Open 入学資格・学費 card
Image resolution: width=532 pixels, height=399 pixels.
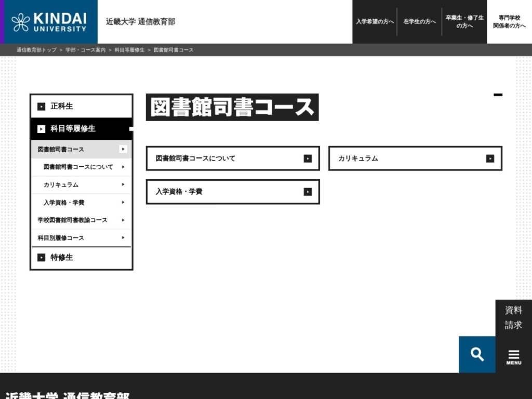click(x=233, y=192)
